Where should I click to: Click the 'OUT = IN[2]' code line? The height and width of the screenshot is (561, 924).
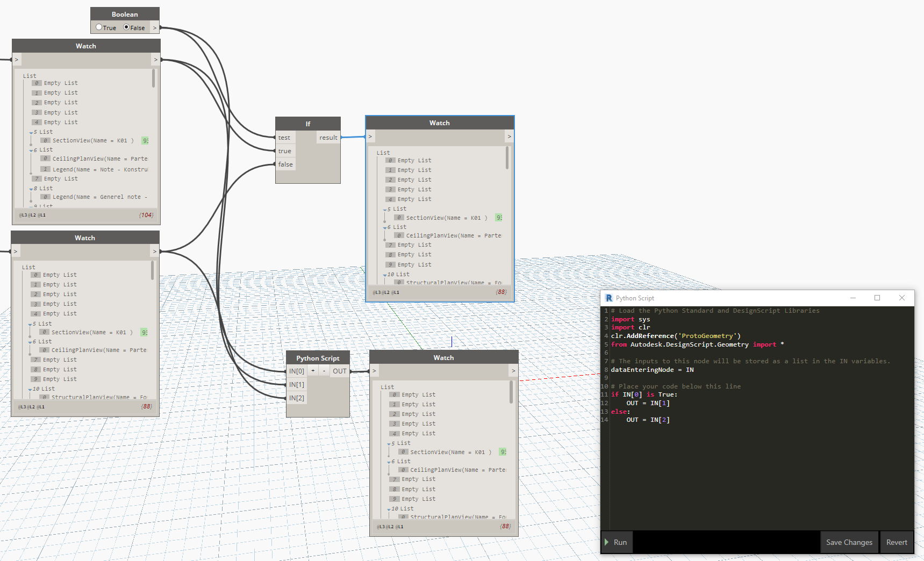[648, 420]
